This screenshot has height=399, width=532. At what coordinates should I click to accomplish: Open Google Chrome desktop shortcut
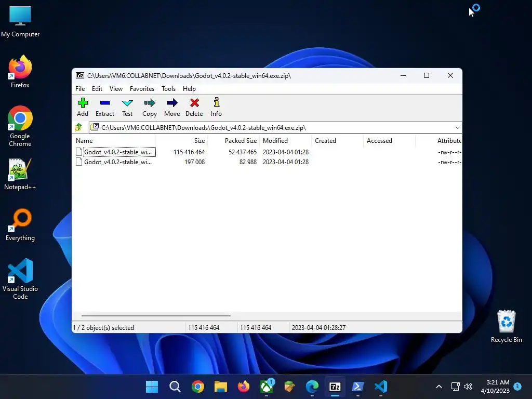click(20, 126)
